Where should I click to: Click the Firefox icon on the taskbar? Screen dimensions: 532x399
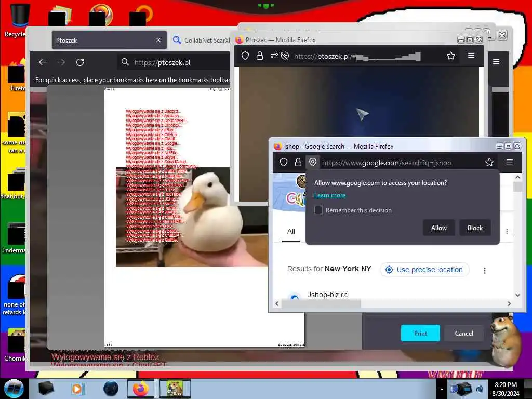click(x=141, y=389)
